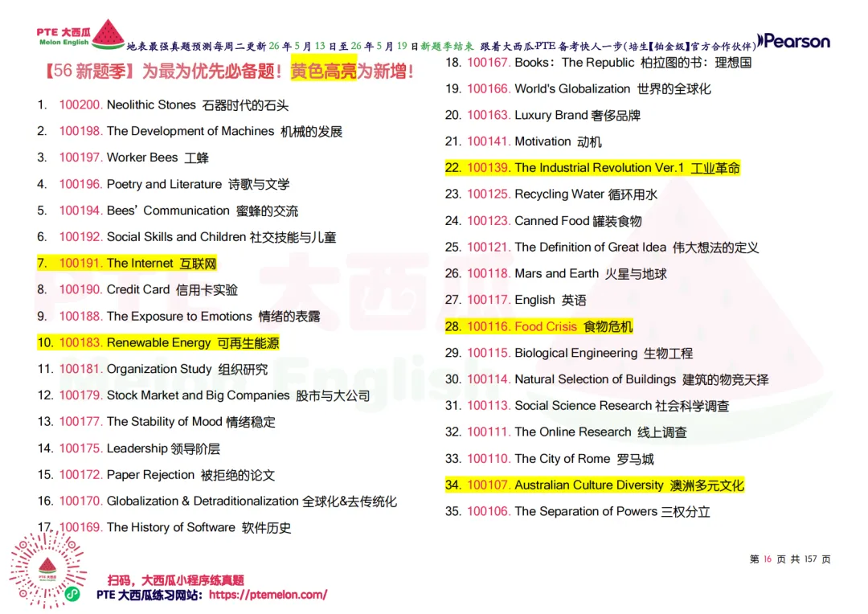Click the page indicator '第 16 页 共 157 页'
The width and height of the screenshot is (868, 614).
click(790, 559)
